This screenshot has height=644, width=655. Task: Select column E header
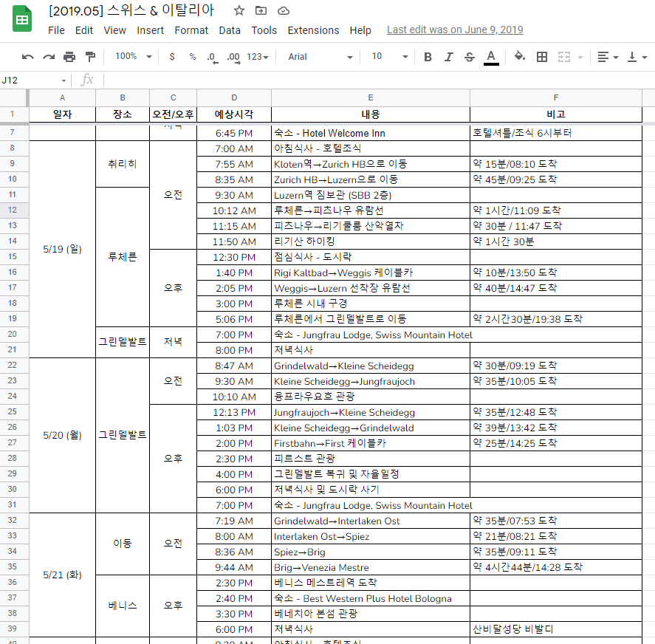[371, 97]
